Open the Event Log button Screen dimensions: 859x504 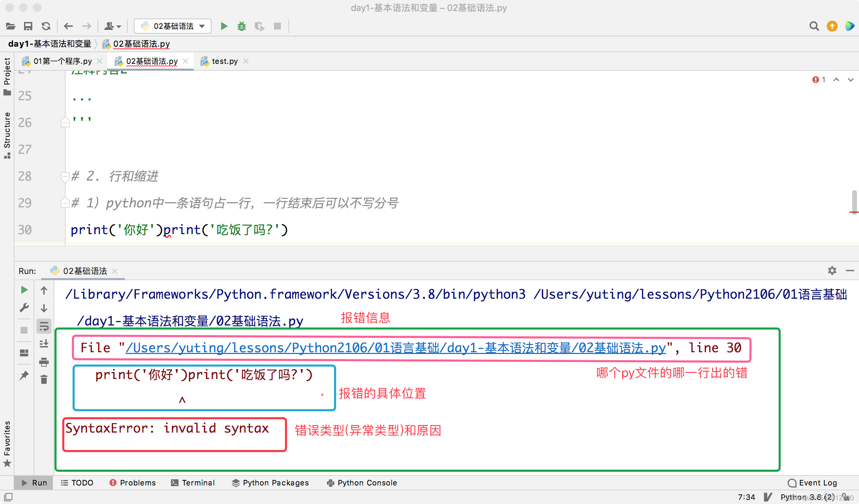[x=812, y=483]
